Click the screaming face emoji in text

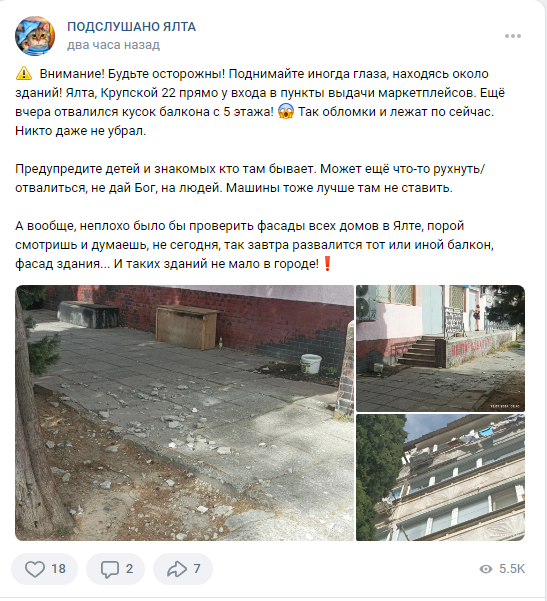pos(286,112)
